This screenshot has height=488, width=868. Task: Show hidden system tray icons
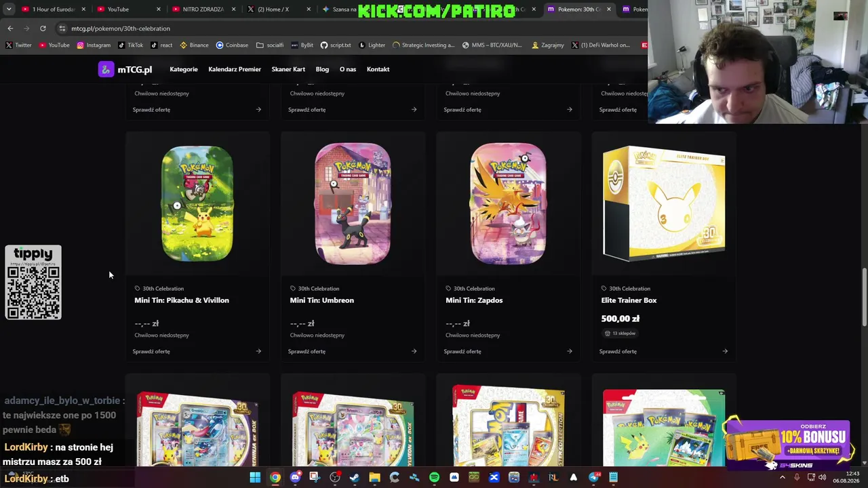(x=783, y=478)
